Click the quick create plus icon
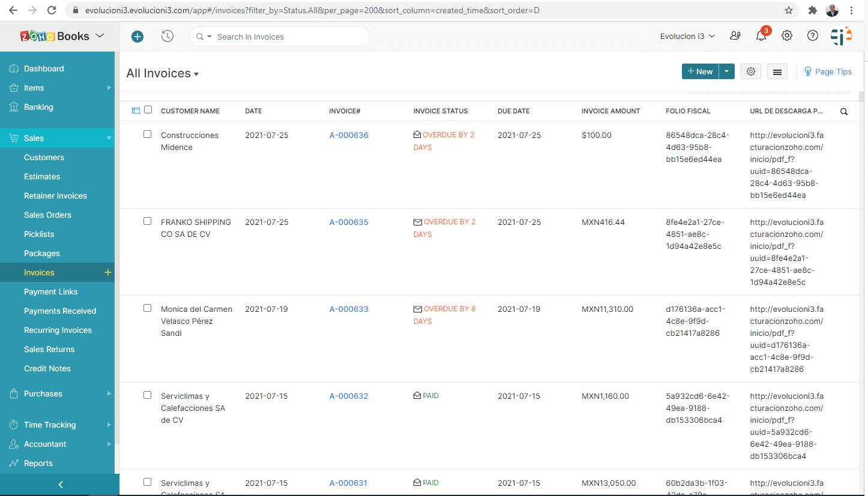The height and width of the screenshot is (496, 868). coord(137,37)
